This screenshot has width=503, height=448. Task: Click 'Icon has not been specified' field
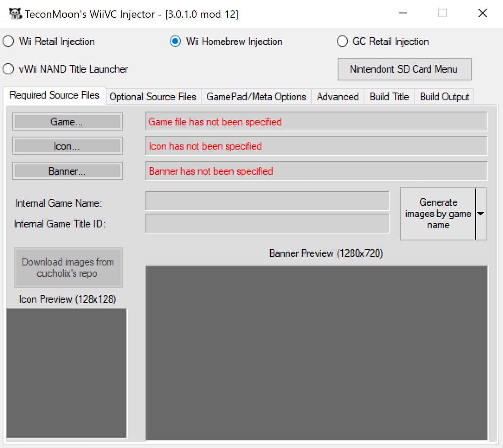(x=316, y=146)
